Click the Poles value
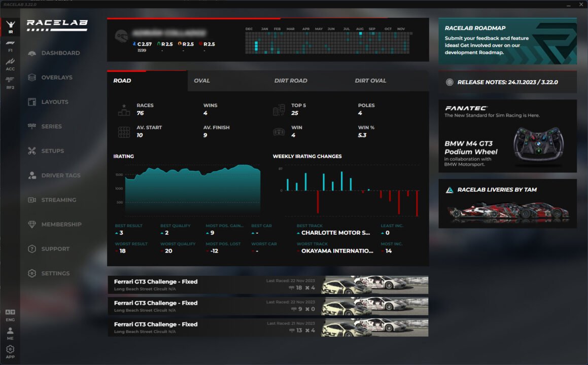The width and height of the screenshot is (588, 365). click(x=360, y=113)
